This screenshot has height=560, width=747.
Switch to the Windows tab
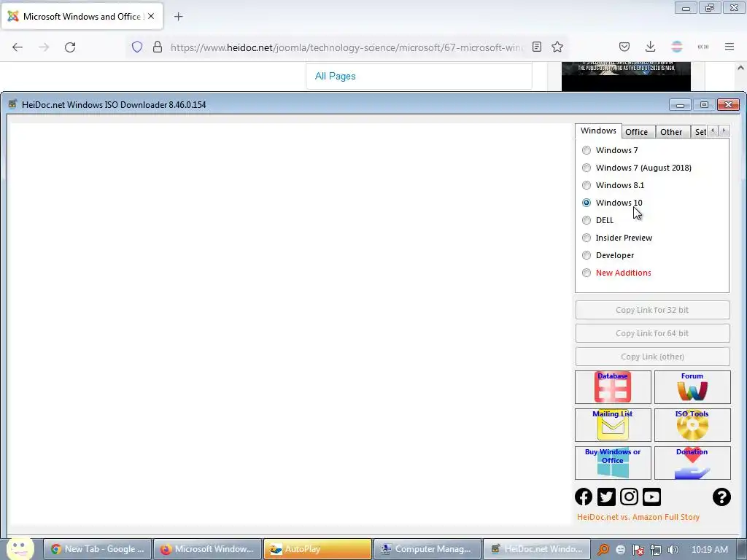pos(598,131)
